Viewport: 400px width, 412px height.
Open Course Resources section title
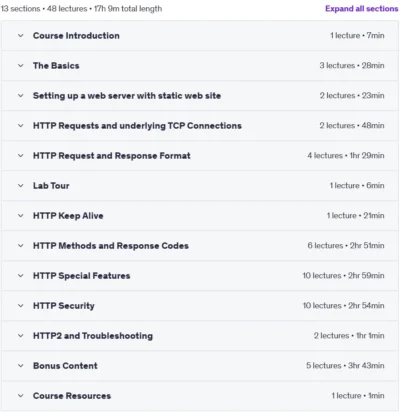pyautogui.click(x=72, y=396)
